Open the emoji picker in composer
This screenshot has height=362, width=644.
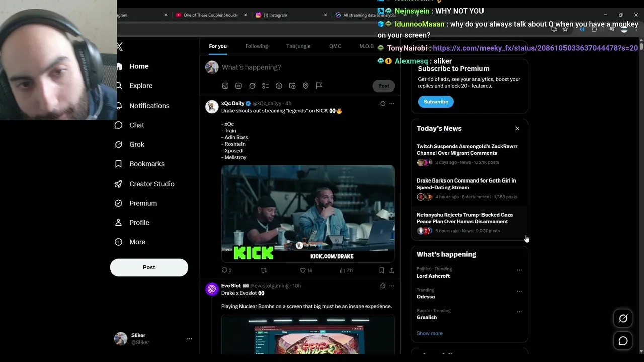click(x=279, y=86)
